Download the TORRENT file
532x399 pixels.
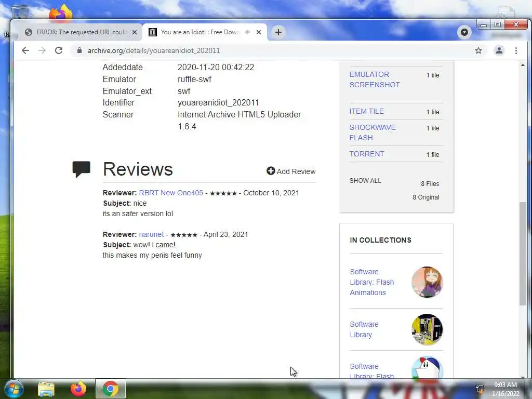(x=366, y=154)
